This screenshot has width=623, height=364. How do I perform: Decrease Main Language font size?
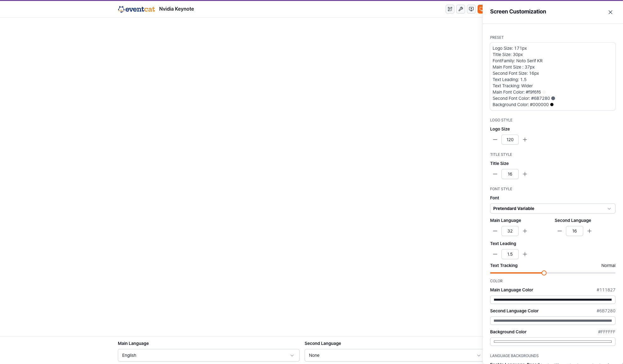click(495, 231)
